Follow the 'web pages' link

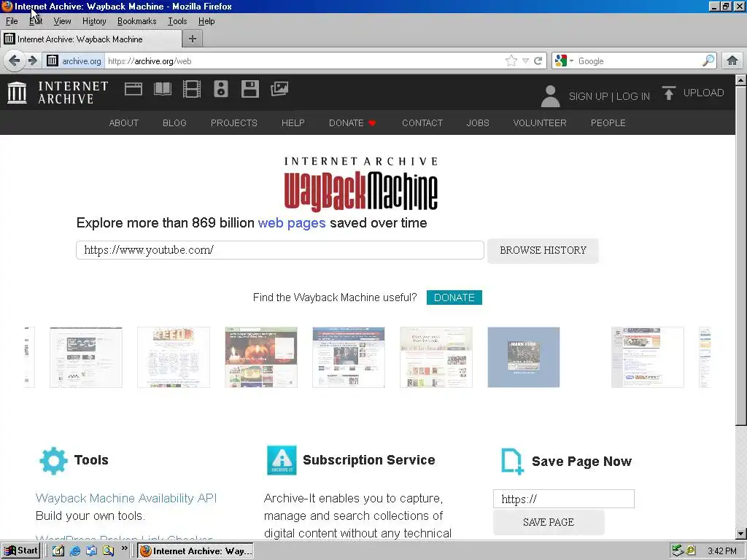click(292, 223)
